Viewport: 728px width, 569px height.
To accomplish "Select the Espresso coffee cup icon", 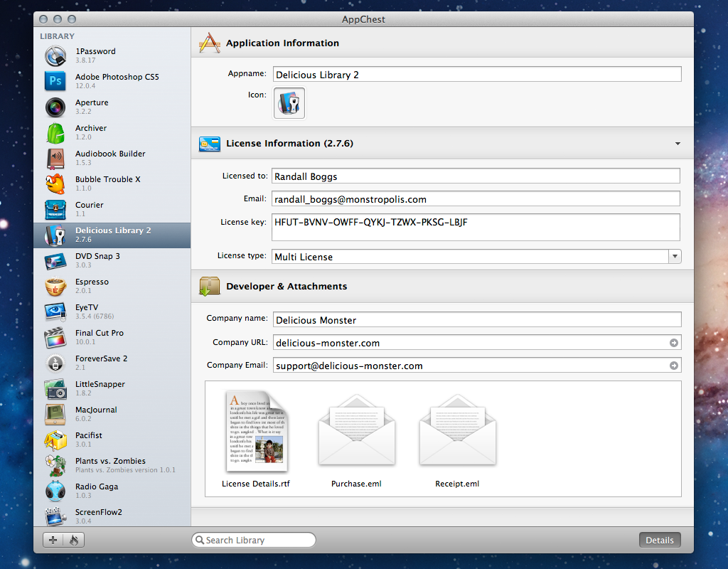I will pyautogui.click(x=55, y=286).
